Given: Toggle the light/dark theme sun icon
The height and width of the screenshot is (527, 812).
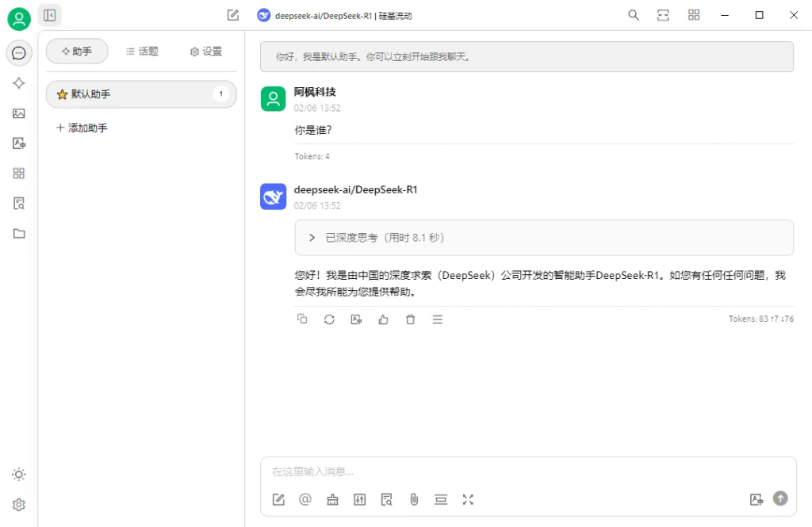Looking at the screenshot, I should click(x=19, y=475).
